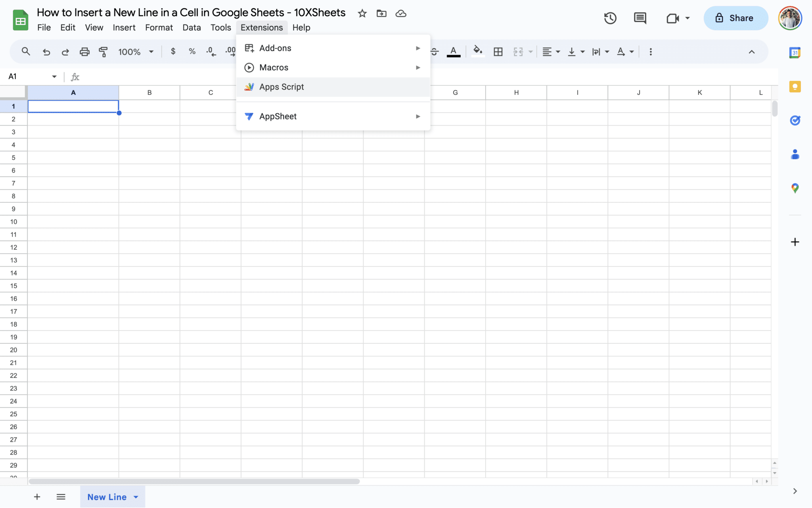
Task: Add a new sheet
Action: click(37, 497)
